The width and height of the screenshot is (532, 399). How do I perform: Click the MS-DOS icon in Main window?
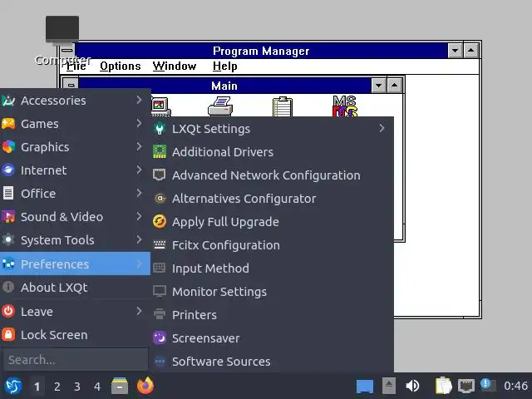click(345, 106)
